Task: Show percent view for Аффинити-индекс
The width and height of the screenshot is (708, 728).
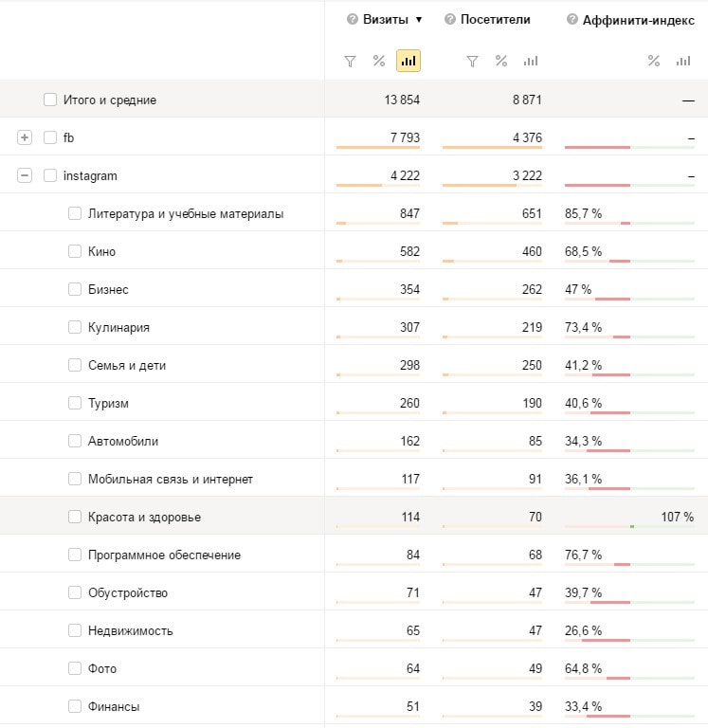Action: pyautogui.click(x=654, y=62)
